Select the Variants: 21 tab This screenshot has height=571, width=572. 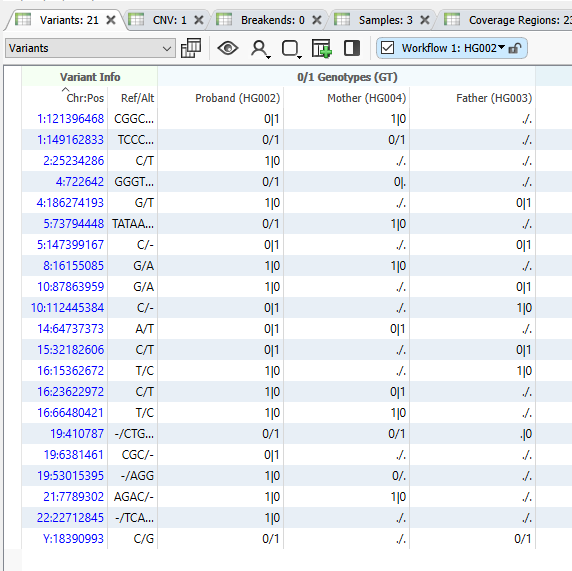tap(69, 20)
